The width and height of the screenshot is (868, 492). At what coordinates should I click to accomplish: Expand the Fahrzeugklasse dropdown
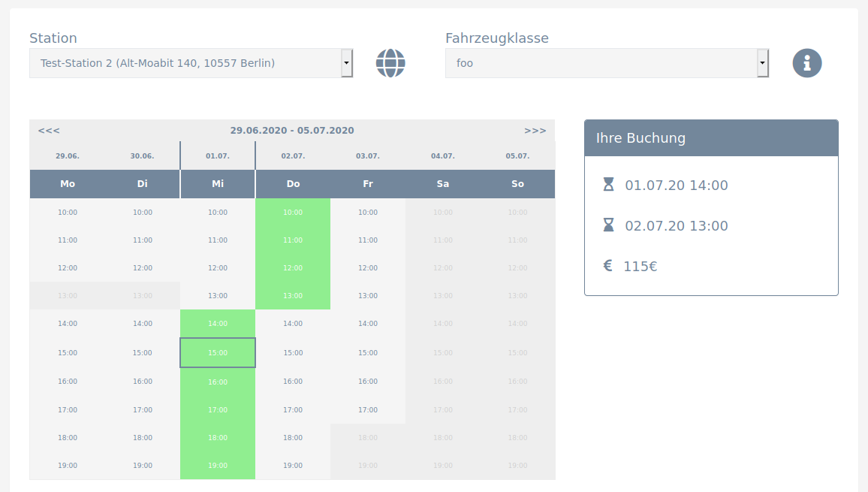coord(607,63)
